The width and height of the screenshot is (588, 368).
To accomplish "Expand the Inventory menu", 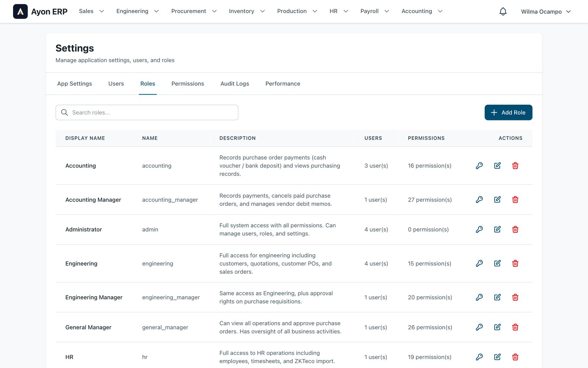I will (247, 11).
